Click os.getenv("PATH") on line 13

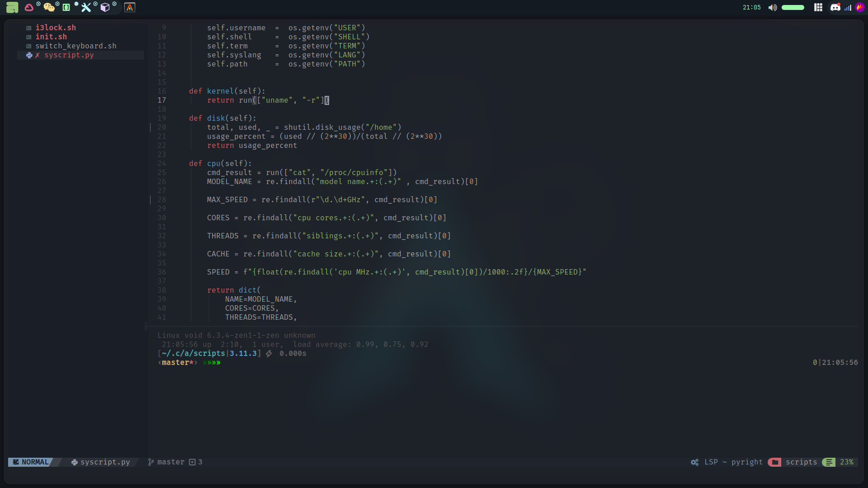tap(326, 64)
